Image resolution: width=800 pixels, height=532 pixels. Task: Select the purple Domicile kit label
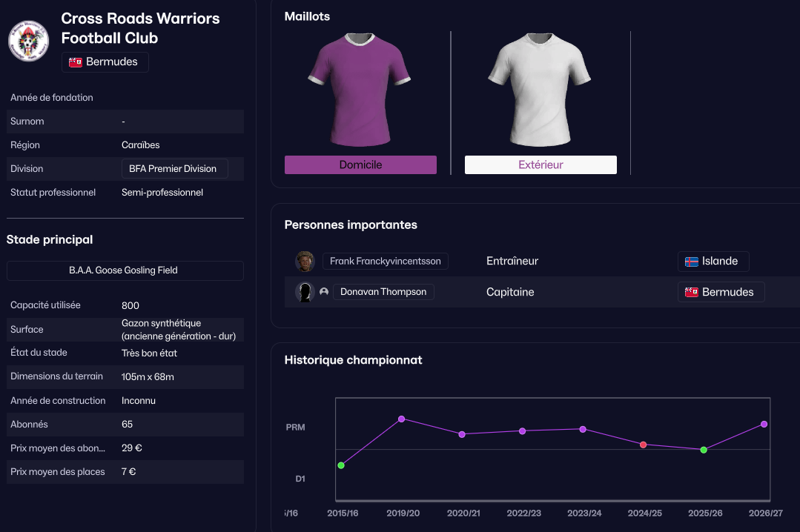tap(360, 164)
